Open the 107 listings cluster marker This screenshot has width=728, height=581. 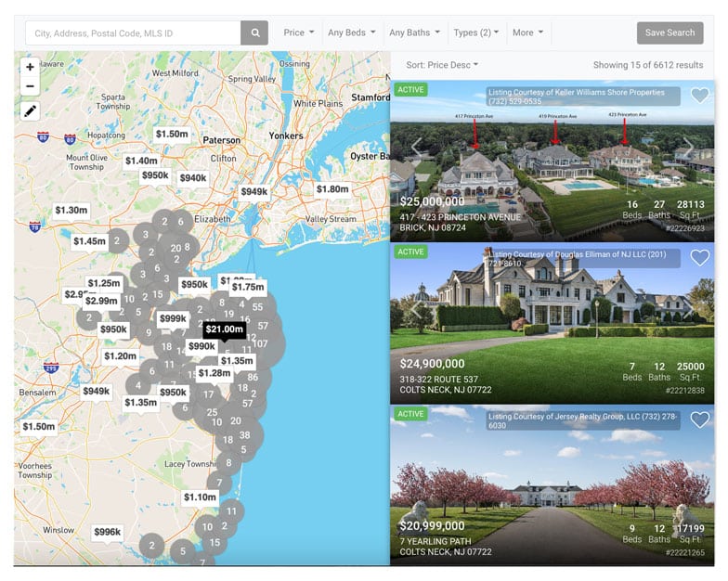260,343
